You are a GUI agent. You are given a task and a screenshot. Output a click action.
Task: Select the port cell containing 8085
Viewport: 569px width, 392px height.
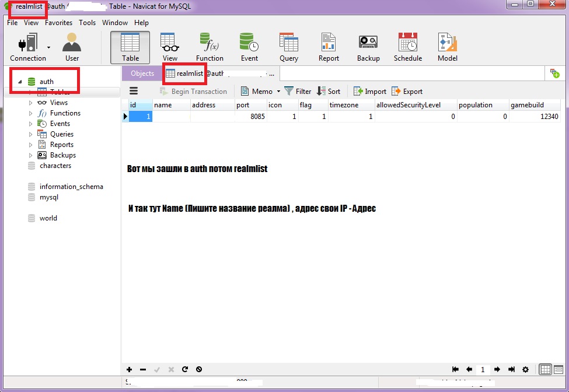click(250, 117)
